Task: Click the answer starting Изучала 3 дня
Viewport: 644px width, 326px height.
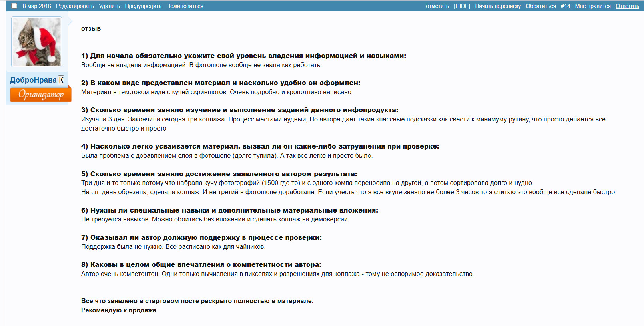Action: pos(343,124)
